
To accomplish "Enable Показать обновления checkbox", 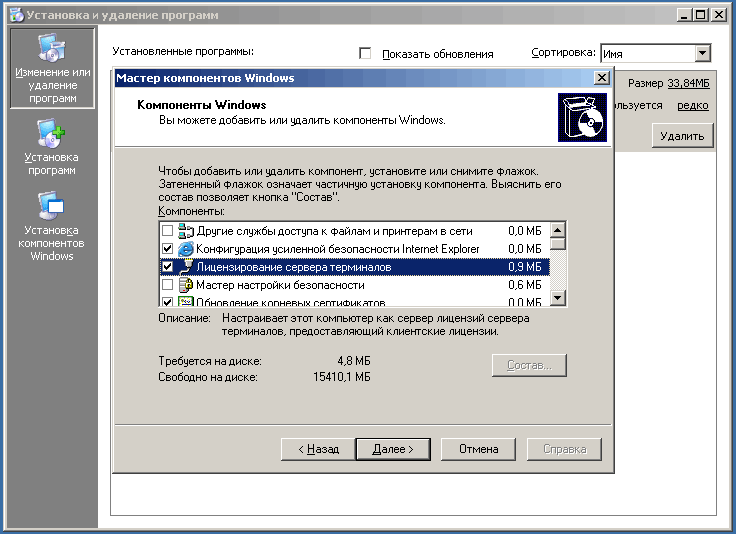I will pyautogui.click(x=365, y=53).
